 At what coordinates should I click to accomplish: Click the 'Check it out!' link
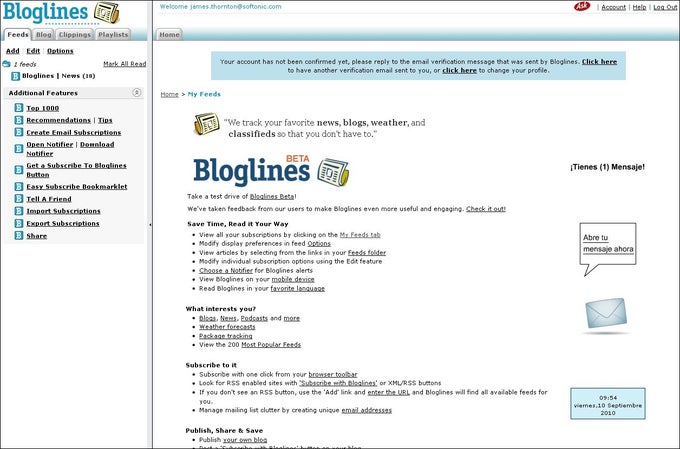point(486,209)
